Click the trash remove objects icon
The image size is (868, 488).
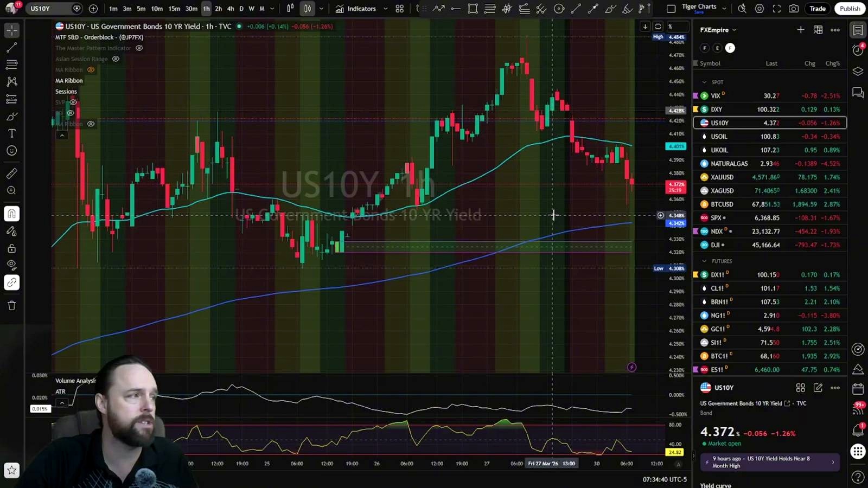point(11,305)
